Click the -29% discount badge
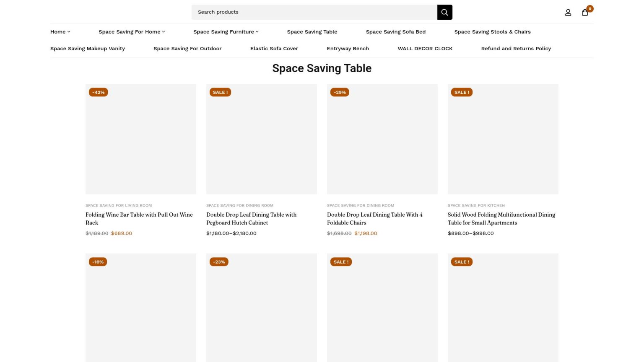Viewport: 644px width, 362px height. click(x=340, y=92)
